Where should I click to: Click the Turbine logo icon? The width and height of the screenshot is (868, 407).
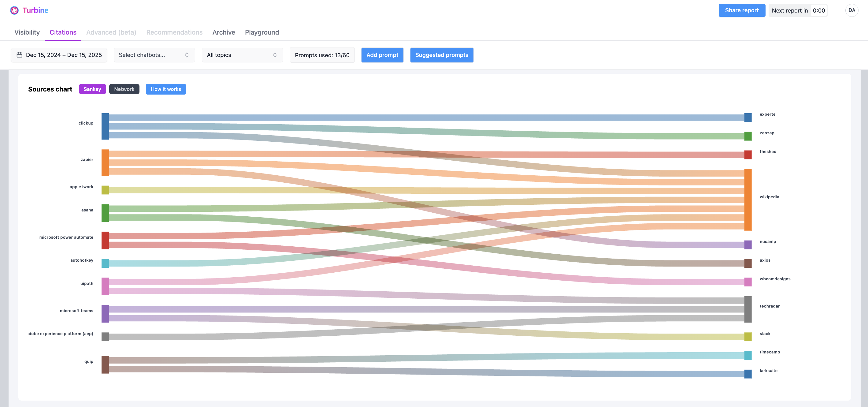point(14,10)
